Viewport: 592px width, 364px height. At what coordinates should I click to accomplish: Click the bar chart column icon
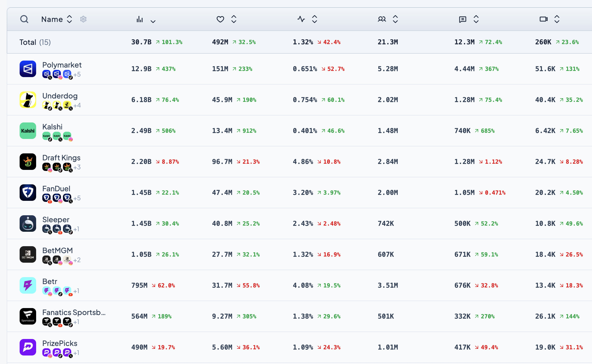coord(140,19)
